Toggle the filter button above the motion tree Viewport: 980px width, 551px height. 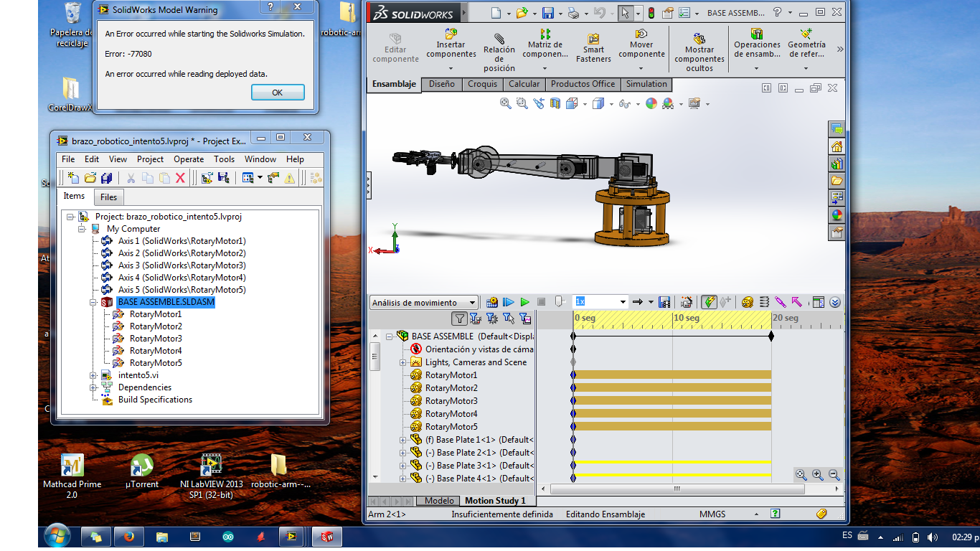(459, 319)
